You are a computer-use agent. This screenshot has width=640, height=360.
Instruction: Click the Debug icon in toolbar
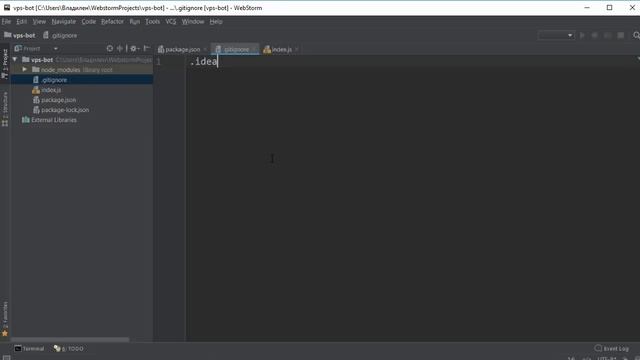(595, 36)
